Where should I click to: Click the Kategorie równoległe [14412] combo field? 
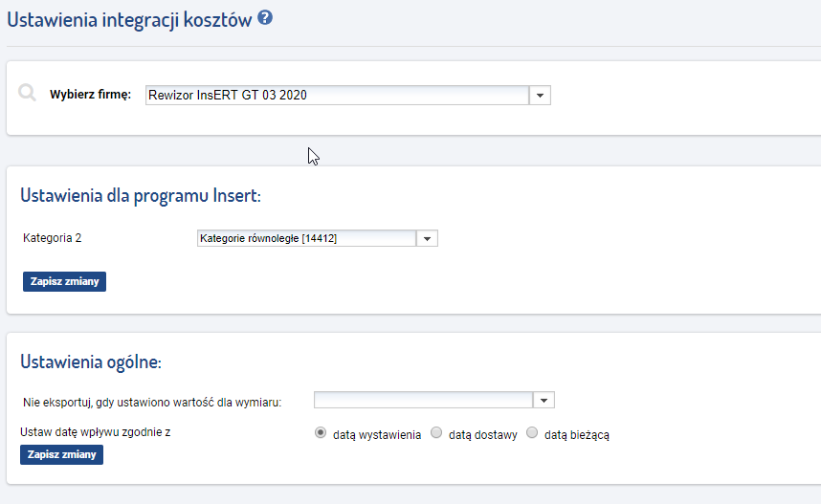305,239
